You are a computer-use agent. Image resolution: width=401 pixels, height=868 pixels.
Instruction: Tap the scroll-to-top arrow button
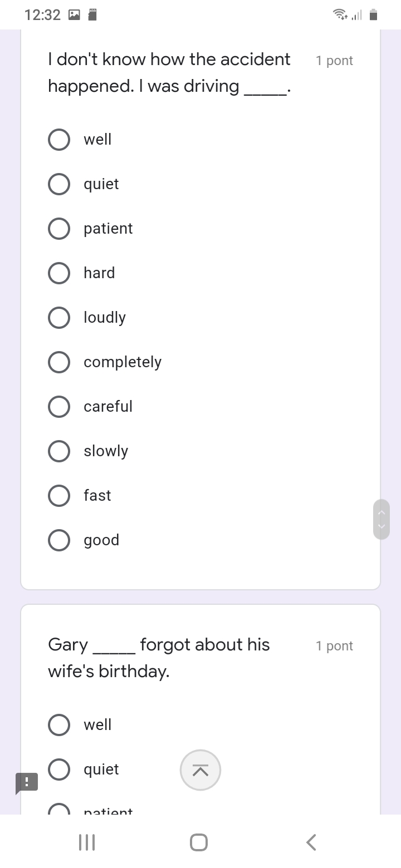(x=200, y=770)
